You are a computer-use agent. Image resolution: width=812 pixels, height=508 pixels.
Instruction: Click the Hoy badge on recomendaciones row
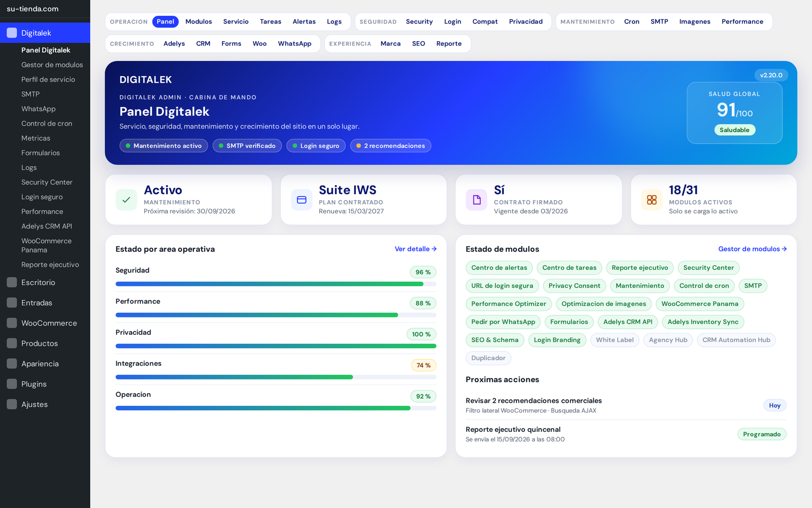coord(774,405)
